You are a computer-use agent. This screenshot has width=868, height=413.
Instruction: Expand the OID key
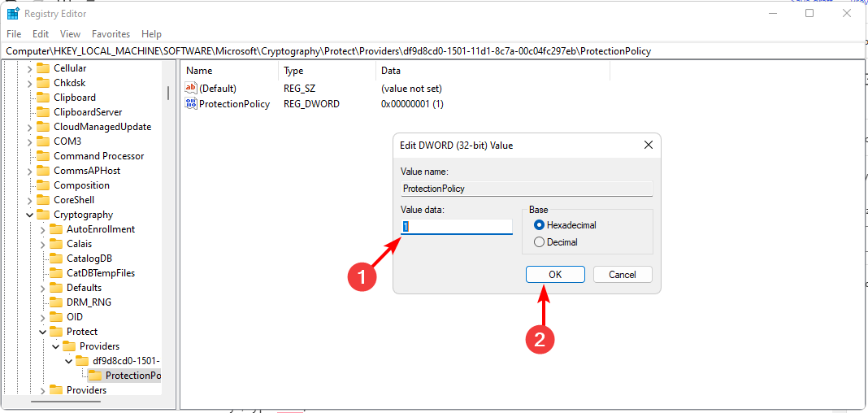pyautogui.click(x=42, y=317)
